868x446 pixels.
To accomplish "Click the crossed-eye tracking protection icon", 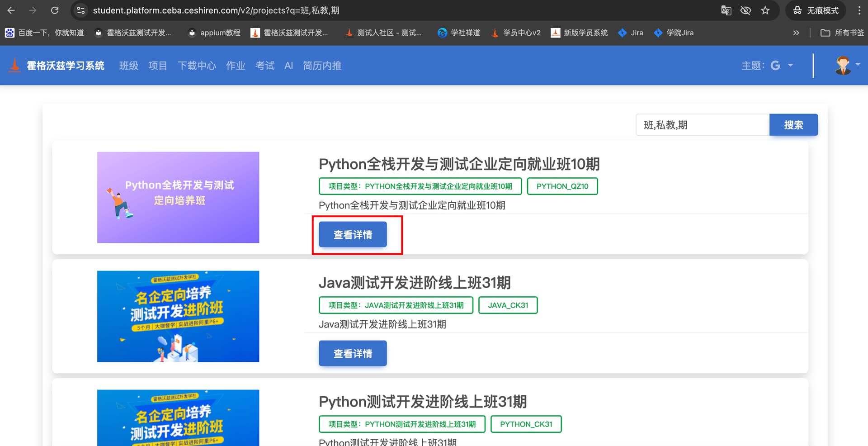I will pos(745,10).
